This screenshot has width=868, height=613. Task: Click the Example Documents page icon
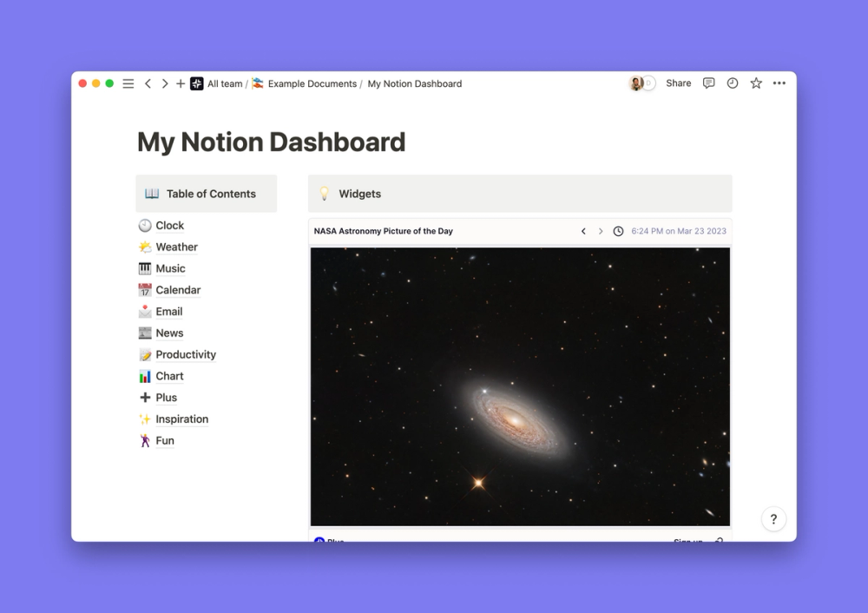pyautogui.click(x=258, y=83)
